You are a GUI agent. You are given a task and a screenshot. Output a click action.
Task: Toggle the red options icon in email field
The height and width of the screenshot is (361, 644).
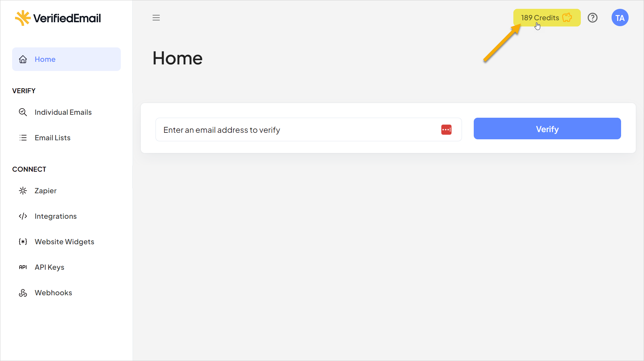tap(446, 129)
